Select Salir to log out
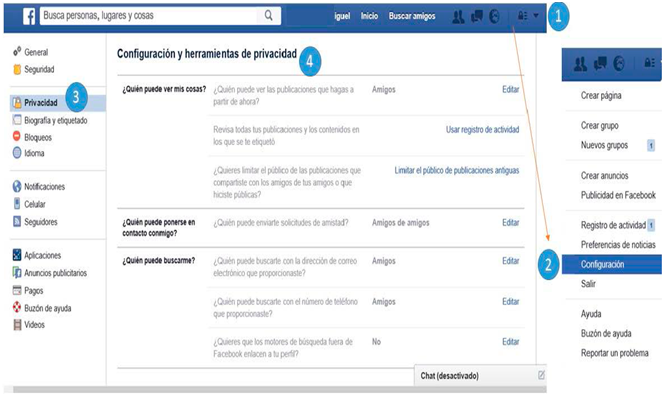Image resolution: width=665 pixels, height=396 pixels. pyautogui.click(x=588, y=284)
